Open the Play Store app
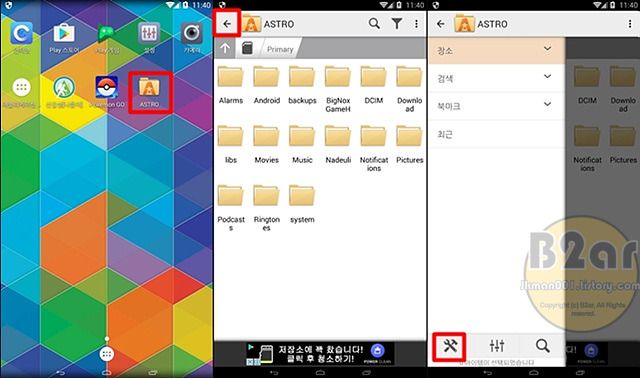This screenshot has width=640, height=378. [64, 38]
